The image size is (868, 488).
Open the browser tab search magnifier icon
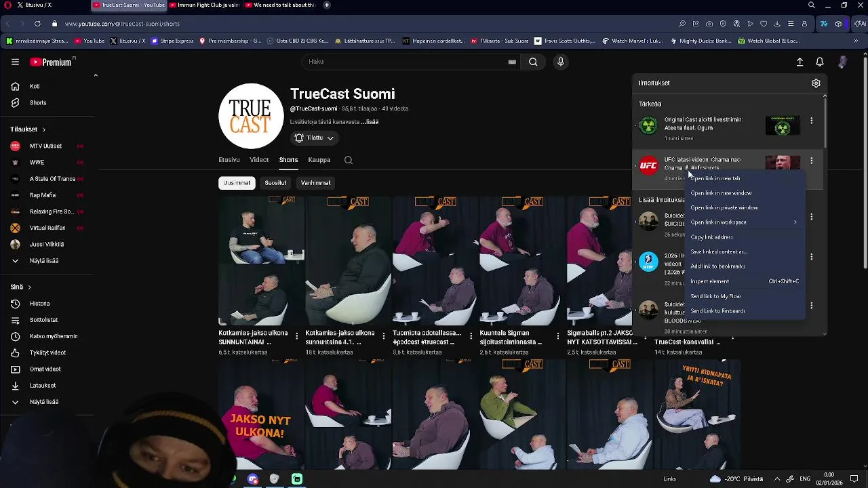click(x=811, y=5)
